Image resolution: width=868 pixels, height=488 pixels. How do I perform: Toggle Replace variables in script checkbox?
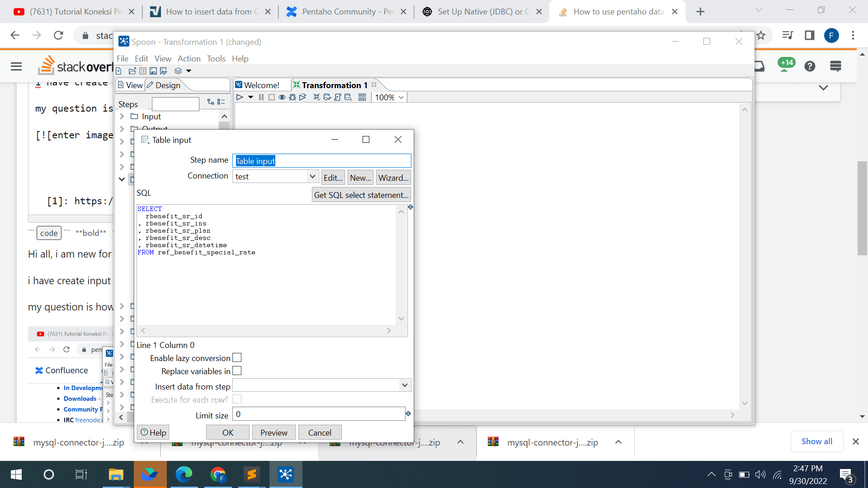tap(237, 371)
